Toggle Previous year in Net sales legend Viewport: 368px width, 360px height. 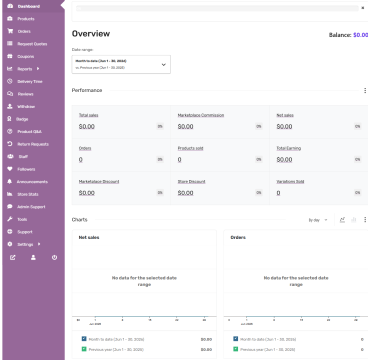tap(84, 349)
